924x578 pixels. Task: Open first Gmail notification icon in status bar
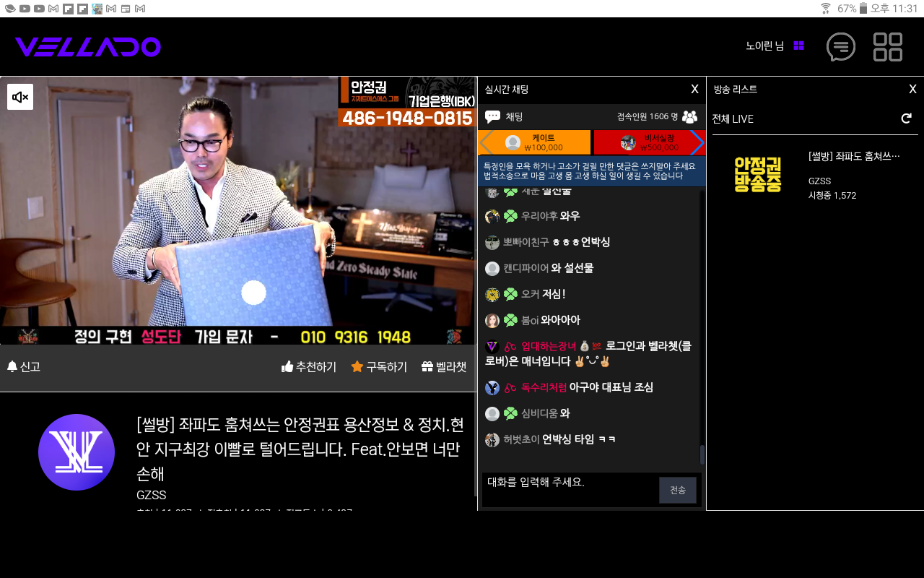(53, 9)
